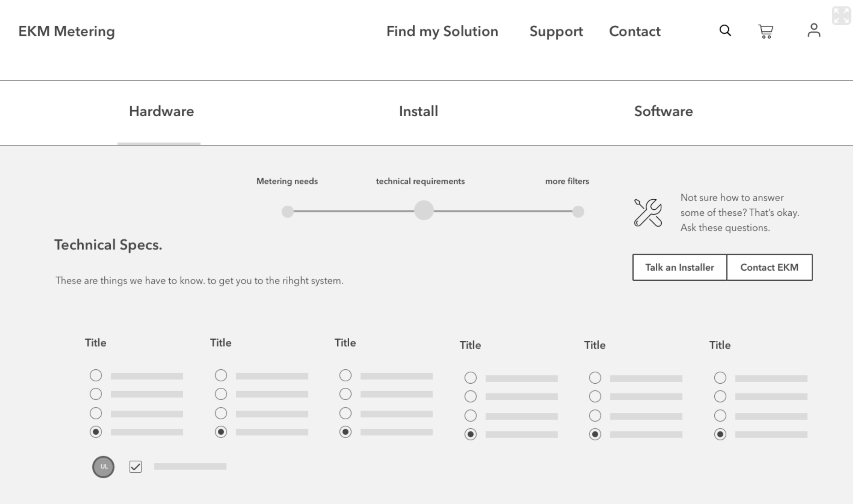
Task: Switch to the Install tab
Action: (x=418, y=111)
